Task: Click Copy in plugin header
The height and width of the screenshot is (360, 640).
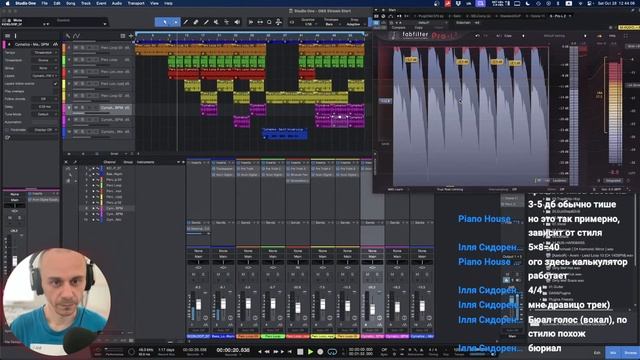Action: coord(418,28)
